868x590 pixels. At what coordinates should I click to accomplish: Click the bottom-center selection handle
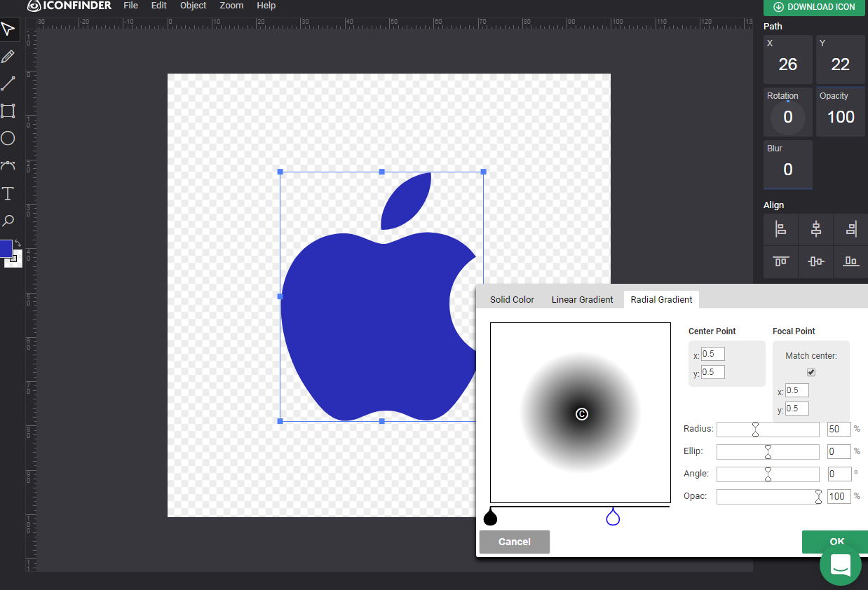point(382,421)
